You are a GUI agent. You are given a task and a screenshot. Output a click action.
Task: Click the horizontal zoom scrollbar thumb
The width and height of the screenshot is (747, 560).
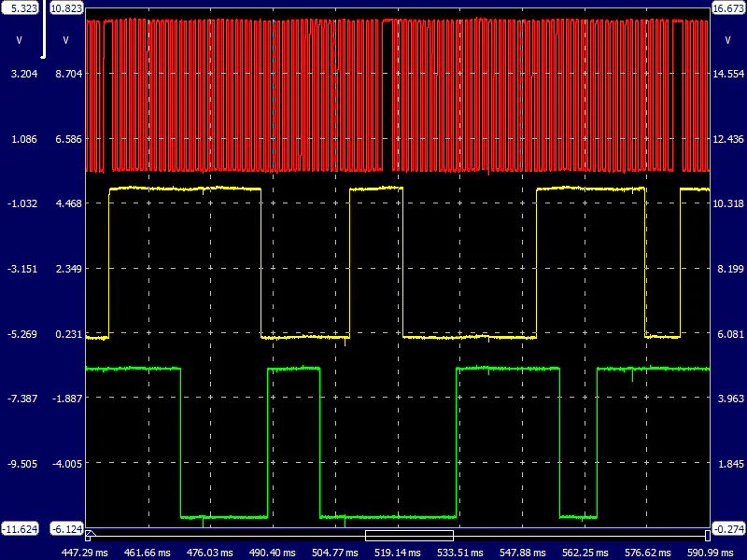409,536
